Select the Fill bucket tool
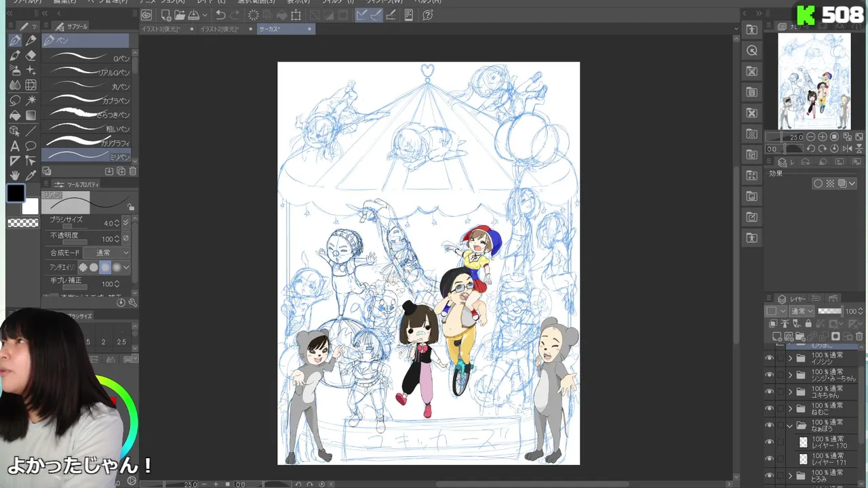Viewport: 868px width, 488px height. (15, 115)
